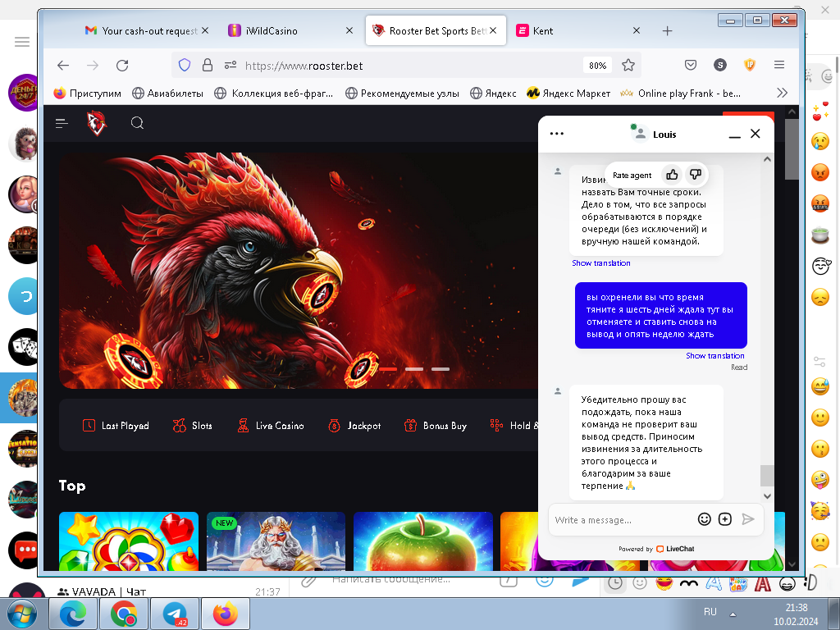Viewport: 840px width, 630px height.
Task: Open emoji picker in chat input
Action: (x=704, y=519)
